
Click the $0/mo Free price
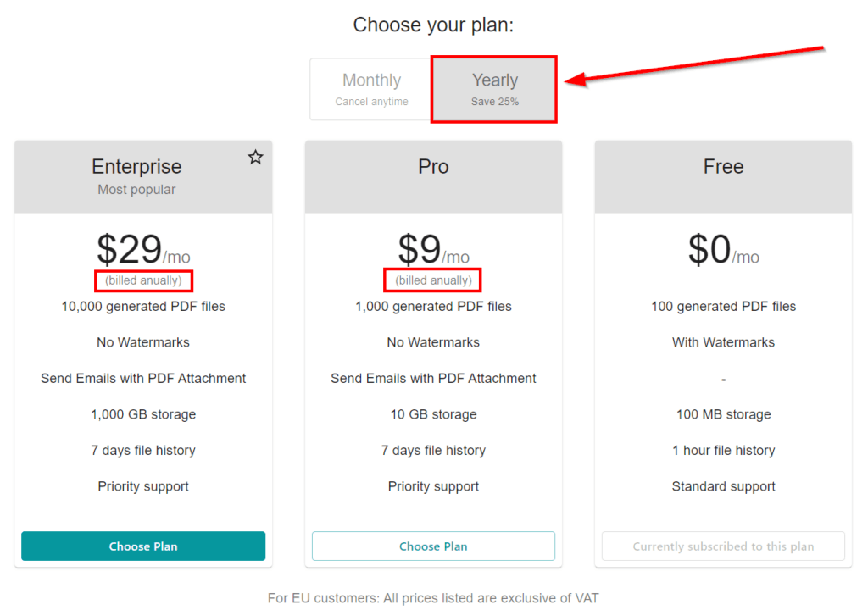click(x=723, y=250)
